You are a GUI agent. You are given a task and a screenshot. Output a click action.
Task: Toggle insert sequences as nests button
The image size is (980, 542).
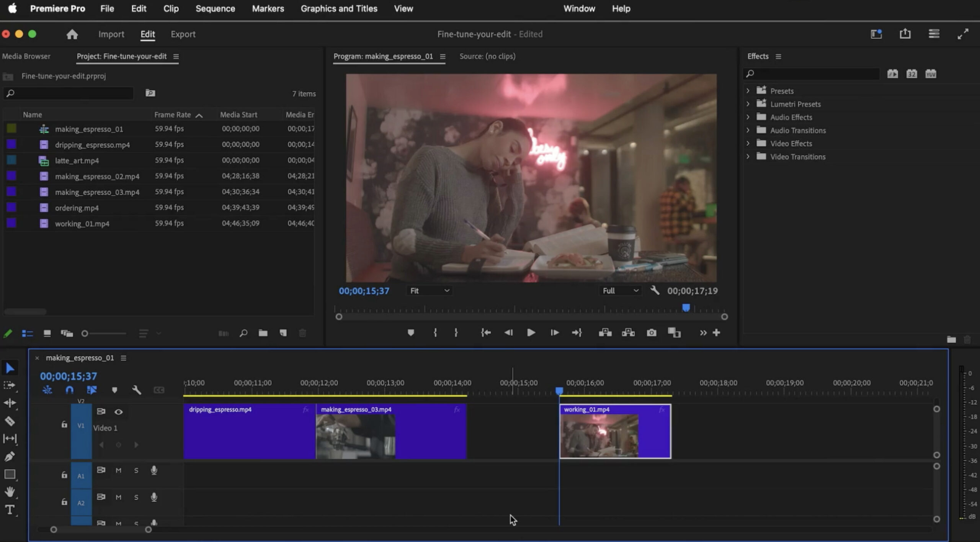coord(47,390)
